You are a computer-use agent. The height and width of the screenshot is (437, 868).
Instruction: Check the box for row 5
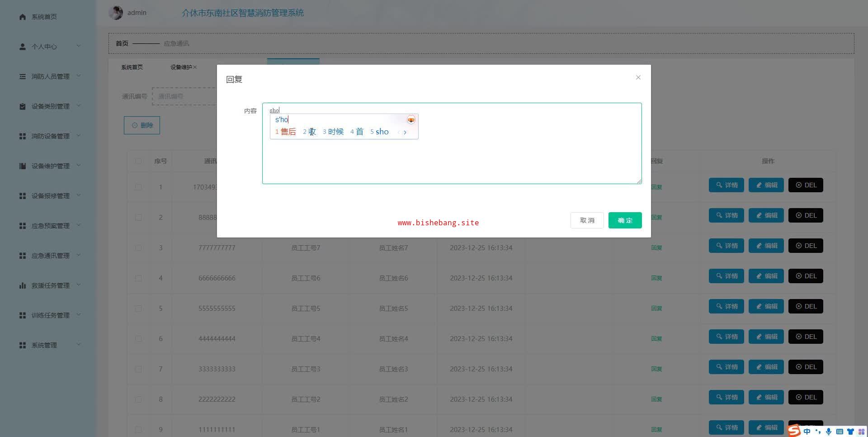click(x=138, y=308)
